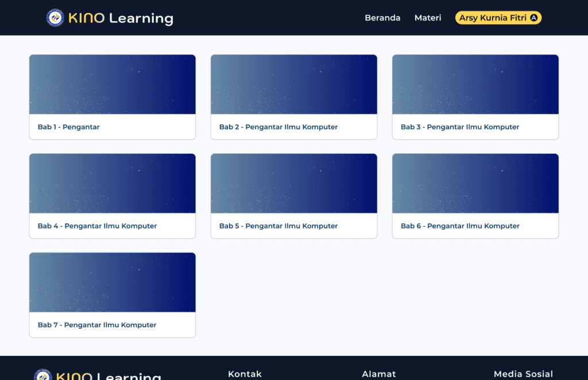Click the KINO Learning wordmark in the header
The height and width of the screenshot is (380, 588).
point(121,18)
